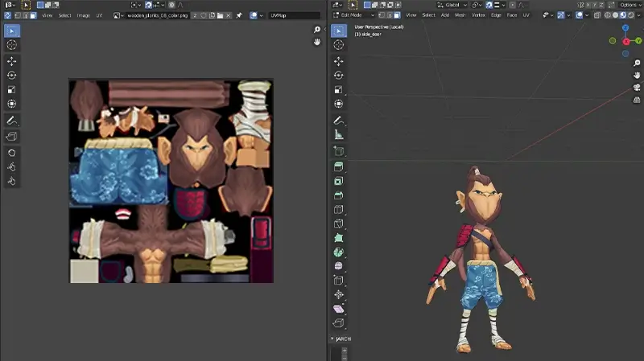Select the Spin tool
The height and width of the screenshot is (361, 644).
(338, 252)
